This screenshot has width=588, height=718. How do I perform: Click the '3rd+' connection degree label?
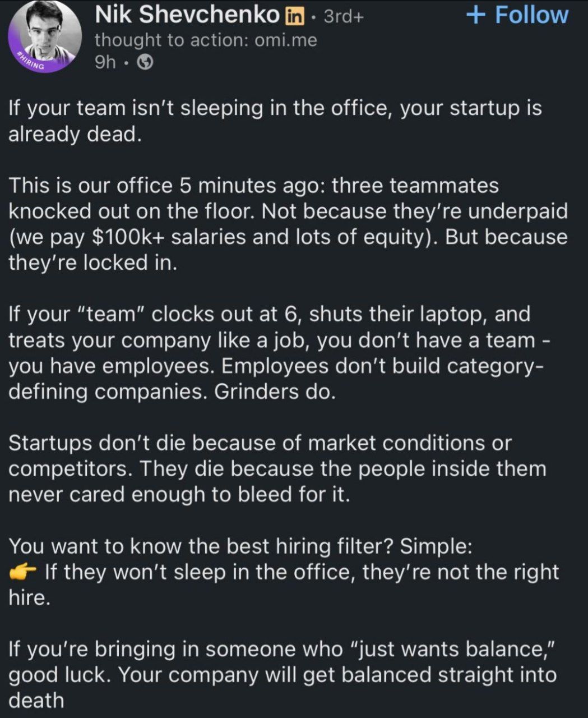(344, 16)
